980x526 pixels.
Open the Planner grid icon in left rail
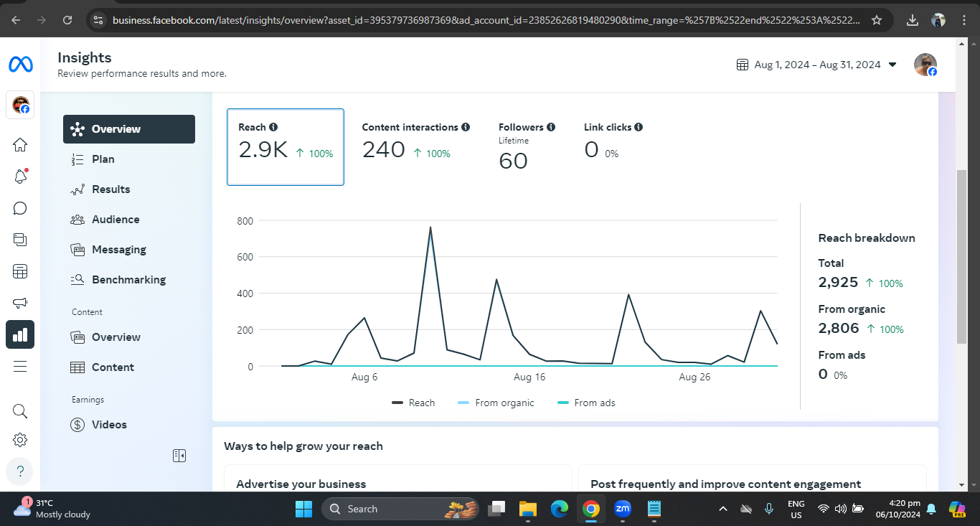[x=20, y=271]
